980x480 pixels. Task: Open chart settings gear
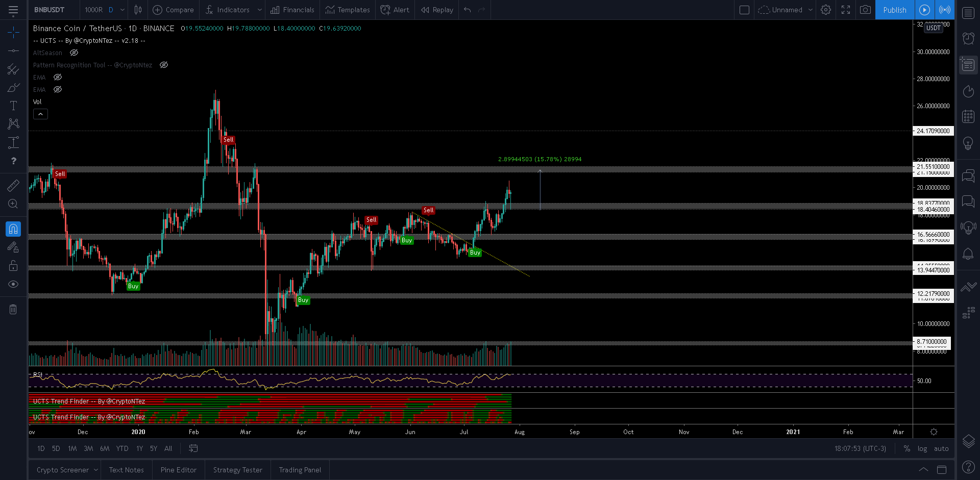[x=826, y=10]
